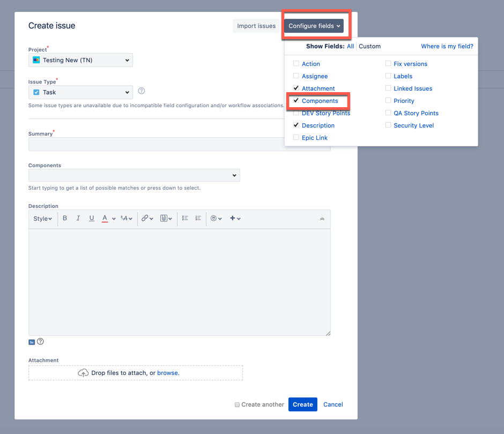Uncheck the Attachment field checkbox
504x434 pixels.
[296, 88]
